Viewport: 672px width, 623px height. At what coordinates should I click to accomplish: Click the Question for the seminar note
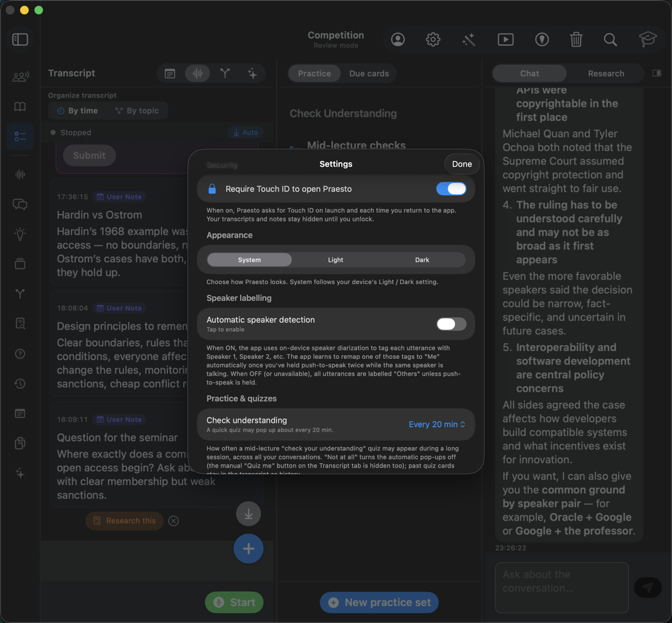[156, 455]
